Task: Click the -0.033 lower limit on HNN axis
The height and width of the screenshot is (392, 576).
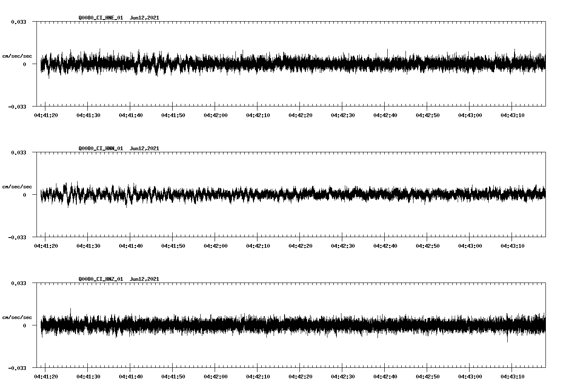Action: pyautogui.click(x=17, y=238)
